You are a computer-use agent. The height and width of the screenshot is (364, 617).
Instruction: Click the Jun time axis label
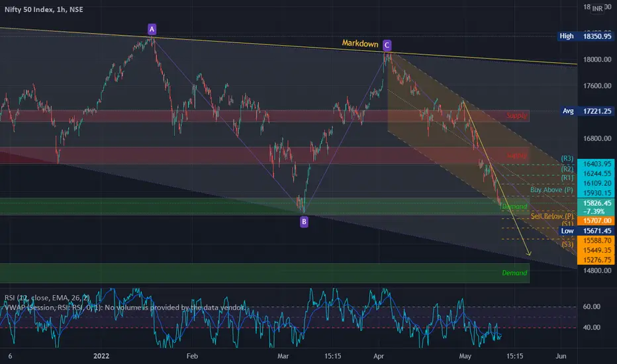click(x=561, y=356)
